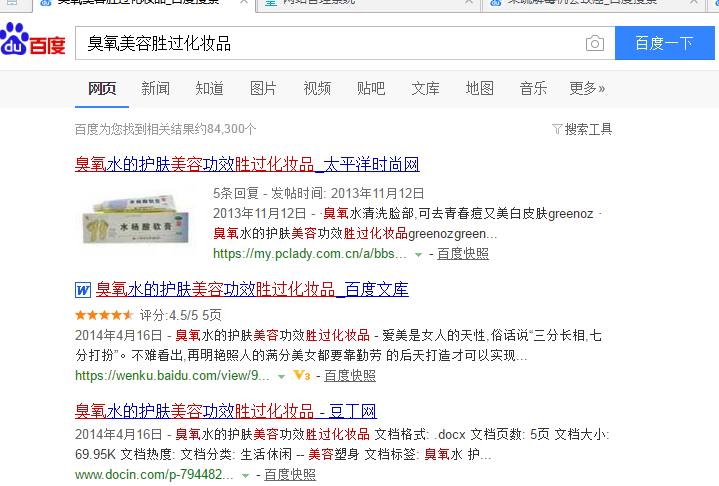Click the https://wenku.baidu.com/view URL
719x486 pixels.
[x=172, y=376]
